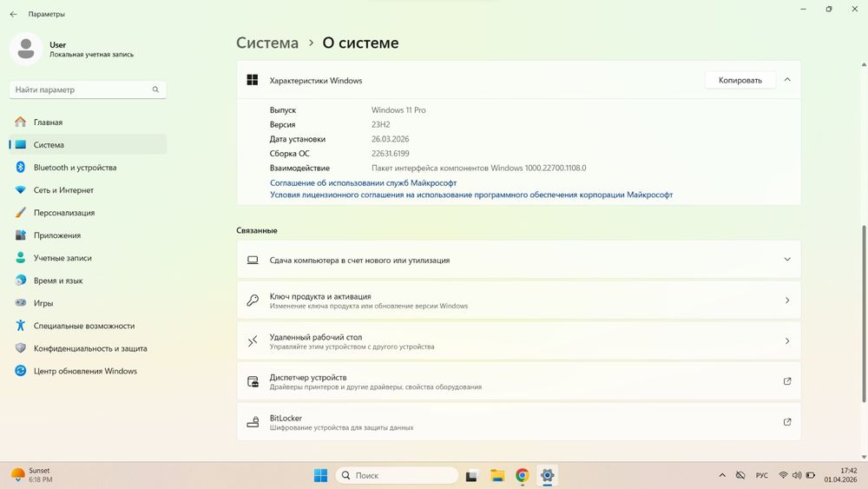Click the page vertical scrollbar thumb
The height and width of the screenshot is (489, 868).
click(x=864, y=314)
